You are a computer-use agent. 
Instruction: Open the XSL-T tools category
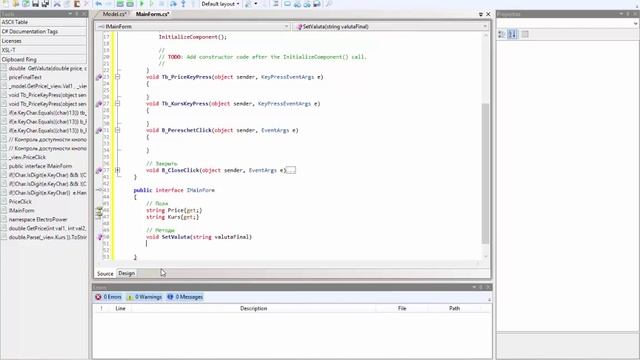(43, 50)
